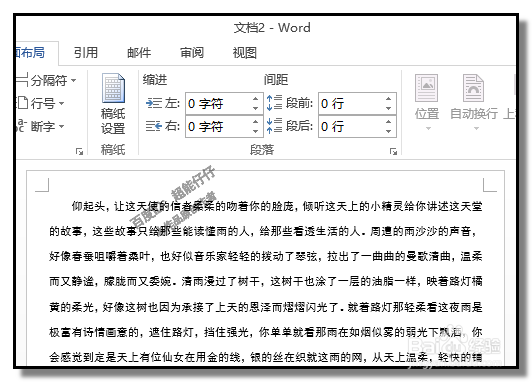
Task: Click the line starting 的故事，这些故事
Action: [x=264, y=231]
